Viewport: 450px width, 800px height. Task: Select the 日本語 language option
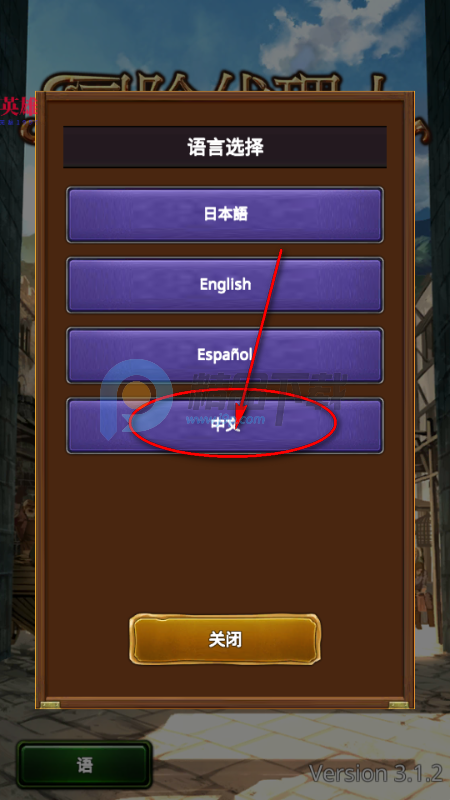(225, 214)
